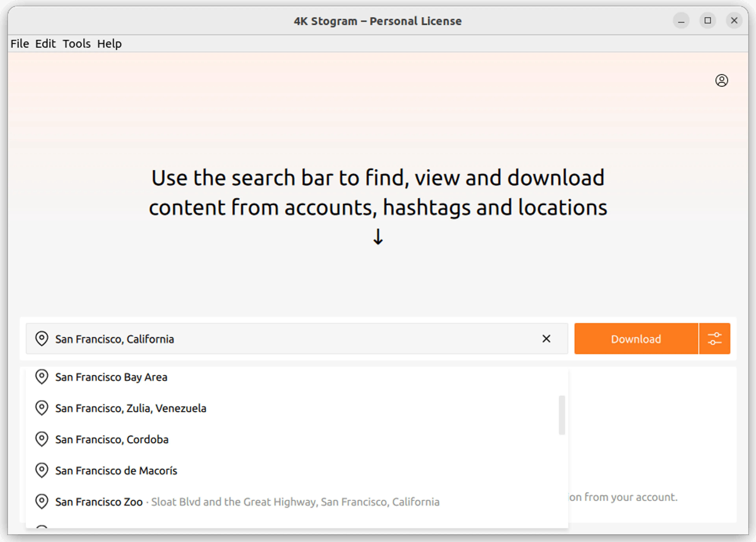Screen dimensions: 756x542
Task: Open the Edit menu
Action: pyautogui.click(x=45, y=44)
